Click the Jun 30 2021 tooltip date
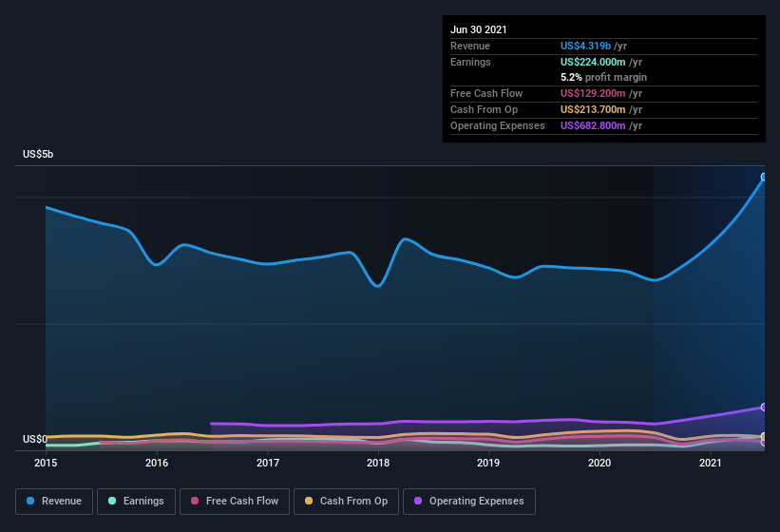The width and height of the screenshot is (780, 532). 479,29
